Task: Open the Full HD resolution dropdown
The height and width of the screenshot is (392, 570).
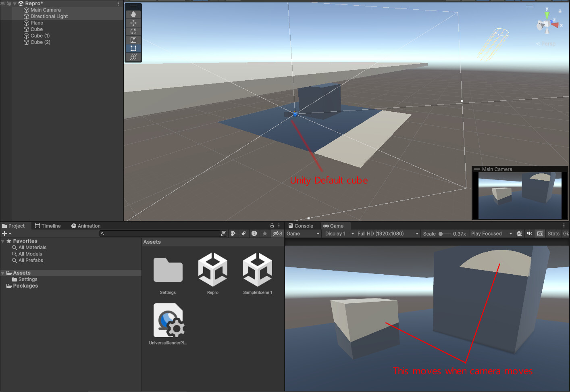Action: [x=388, y=234]
